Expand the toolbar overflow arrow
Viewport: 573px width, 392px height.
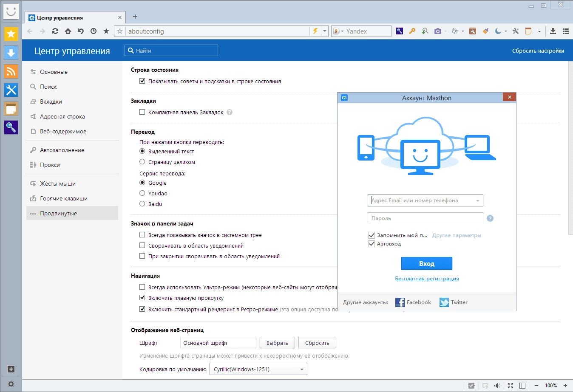(x=539, y=31)
